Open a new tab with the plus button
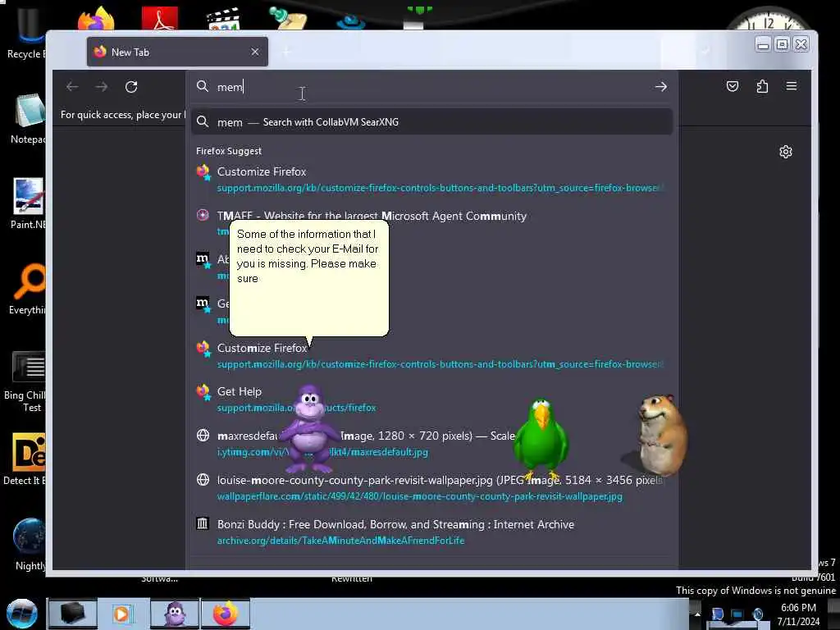This screenshot has height=630, width=840. 286,52
